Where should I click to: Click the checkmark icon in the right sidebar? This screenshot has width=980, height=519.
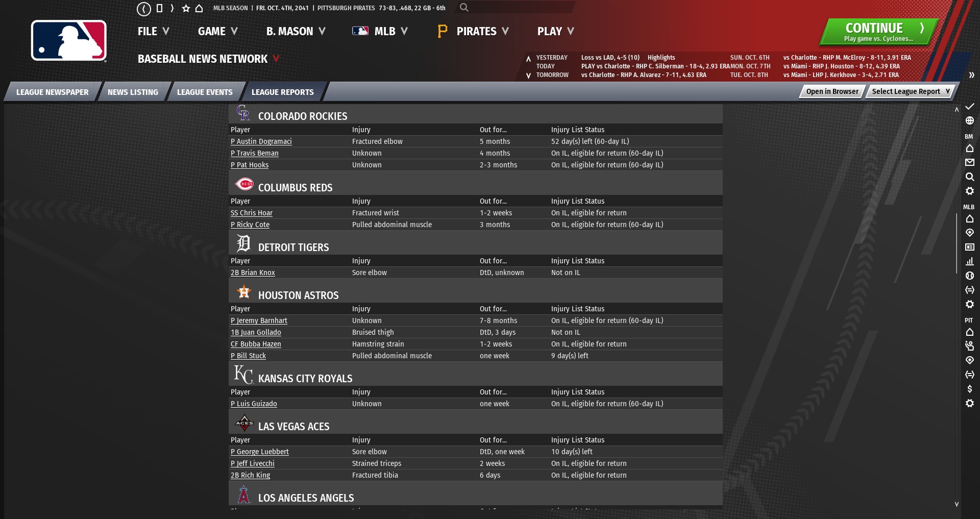pyautogui.click(x=970, y=106)
